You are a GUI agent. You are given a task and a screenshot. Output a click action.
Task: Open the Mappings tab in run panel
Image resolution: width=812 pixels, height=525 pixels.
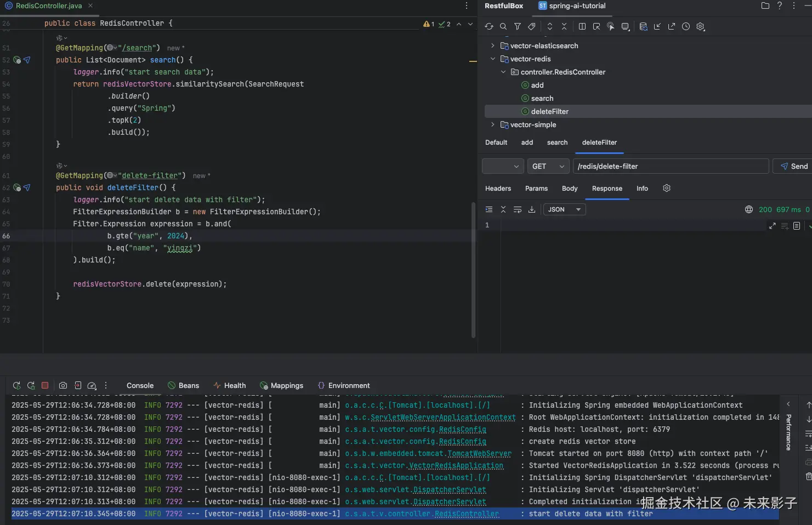click(x=281, y=385)
